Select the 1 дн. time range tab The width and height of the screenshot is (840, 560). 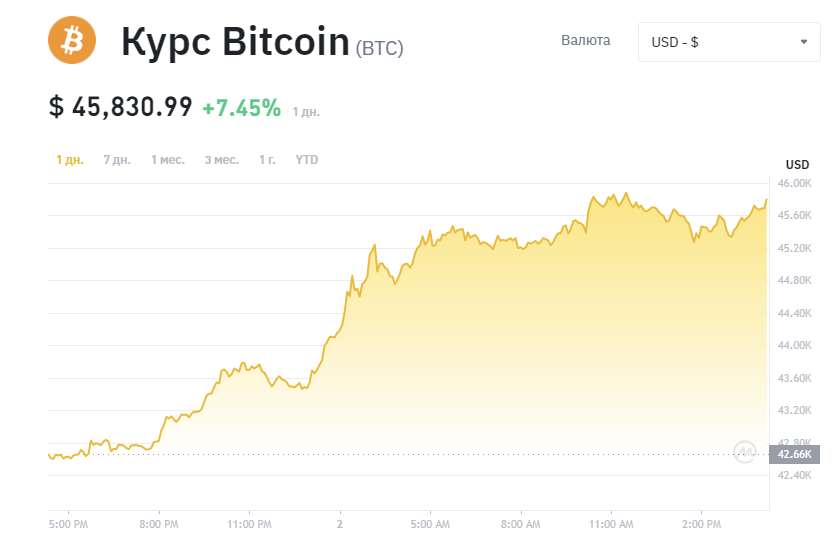(x=70, y=160)
